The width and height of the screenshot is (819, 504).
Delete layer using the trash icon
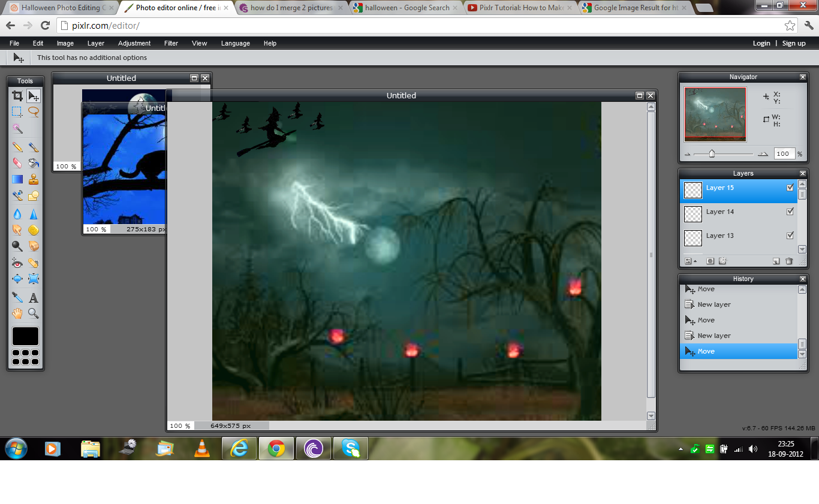coord(789,261)
